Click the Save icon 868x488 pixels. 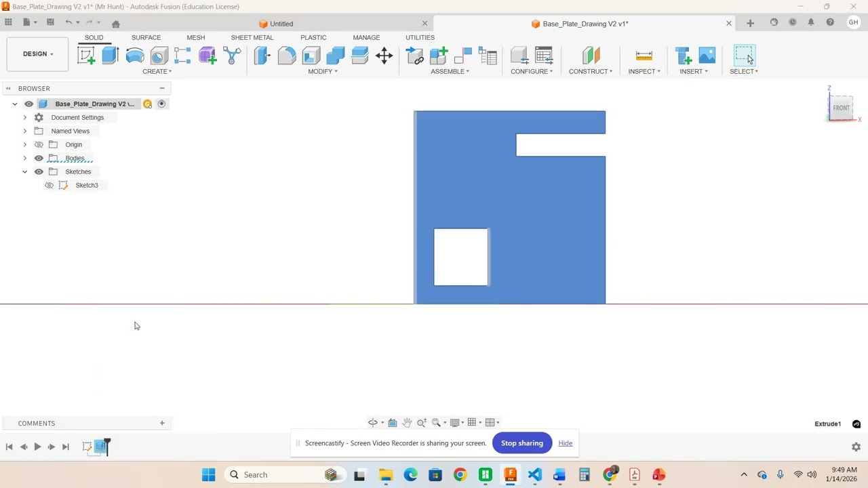pyautogui.click(x=50, y=22)
